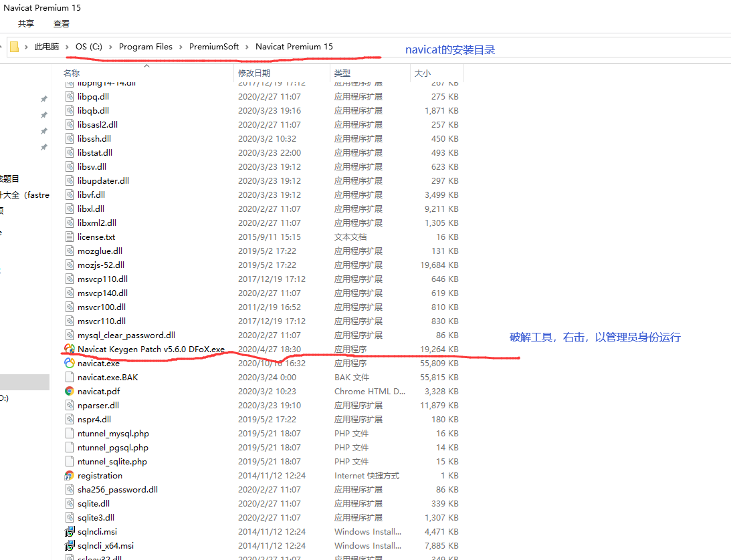The width and height of the screenshot is (731, 560).
Task: Select file name ntunnel_sqlite.php
Action: pyautogui.click(x=112, y=461)
